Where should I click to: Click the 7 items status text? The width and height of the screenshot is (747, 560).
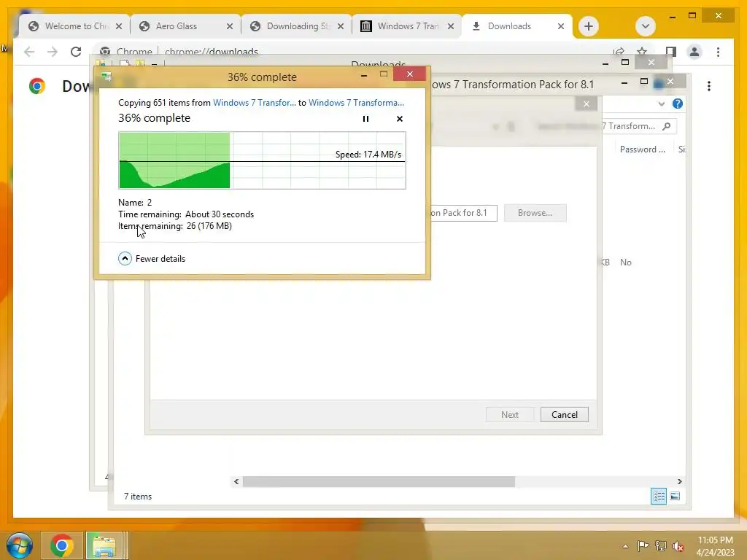138,496
